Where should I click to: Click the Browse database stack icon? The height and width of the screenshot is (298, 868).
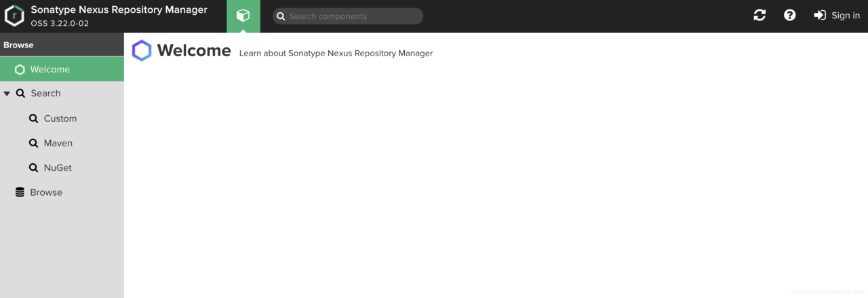pyautogui.click(x=20, y=192)
